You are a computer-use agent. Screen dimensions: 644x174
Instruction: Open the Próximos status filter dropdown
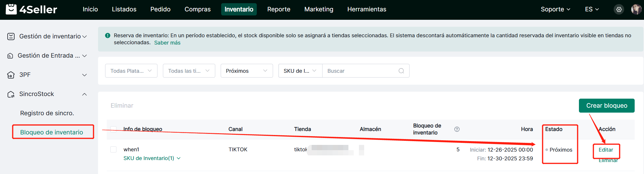[247, 71]
